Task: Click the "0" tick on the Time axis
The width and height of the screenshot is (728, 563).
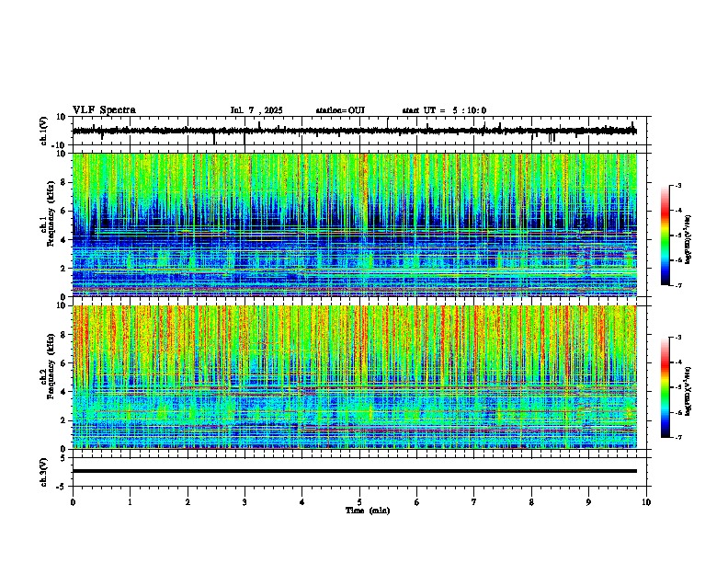Action: [x=73, y=502]
